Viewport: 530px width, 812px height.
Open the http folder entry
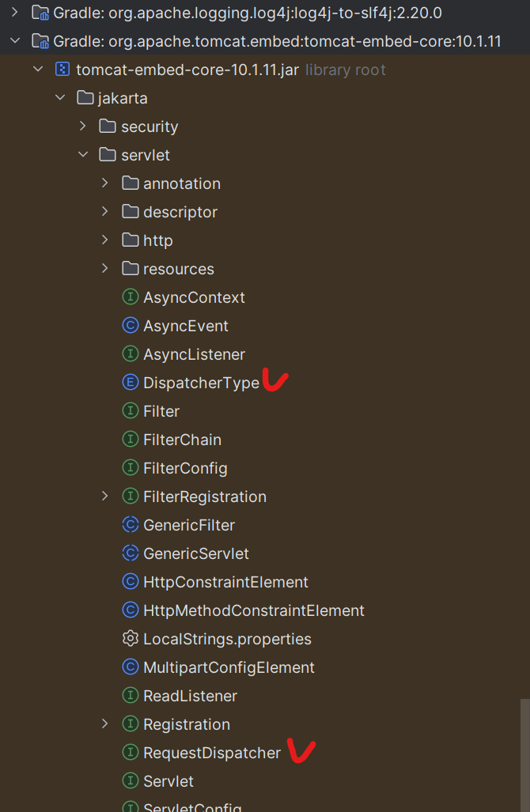[x=157, y=240]
